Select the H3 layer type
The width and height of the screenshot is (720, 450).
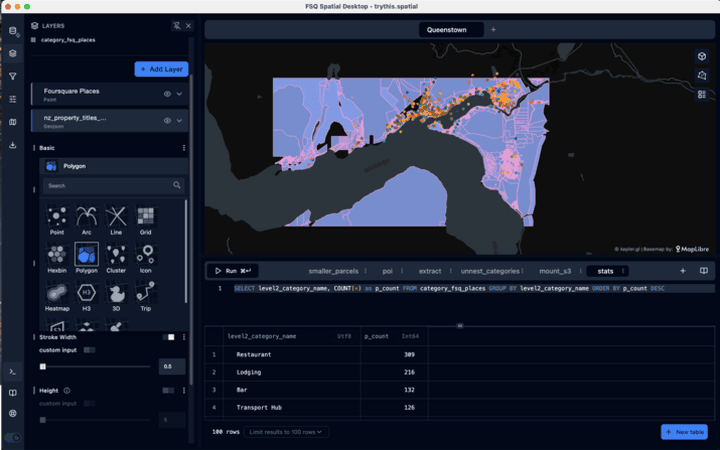coord(87,294)
